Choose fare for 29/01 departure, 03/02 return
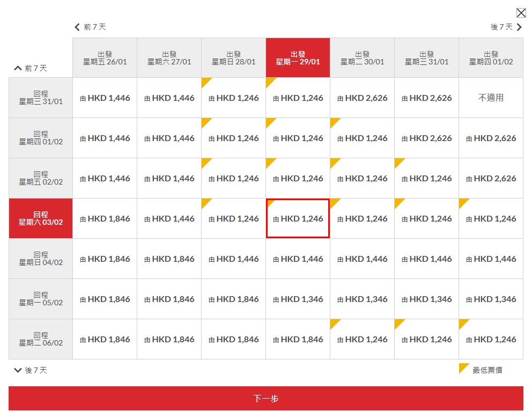This screenshot has height=419, width=532. (298, 218)
